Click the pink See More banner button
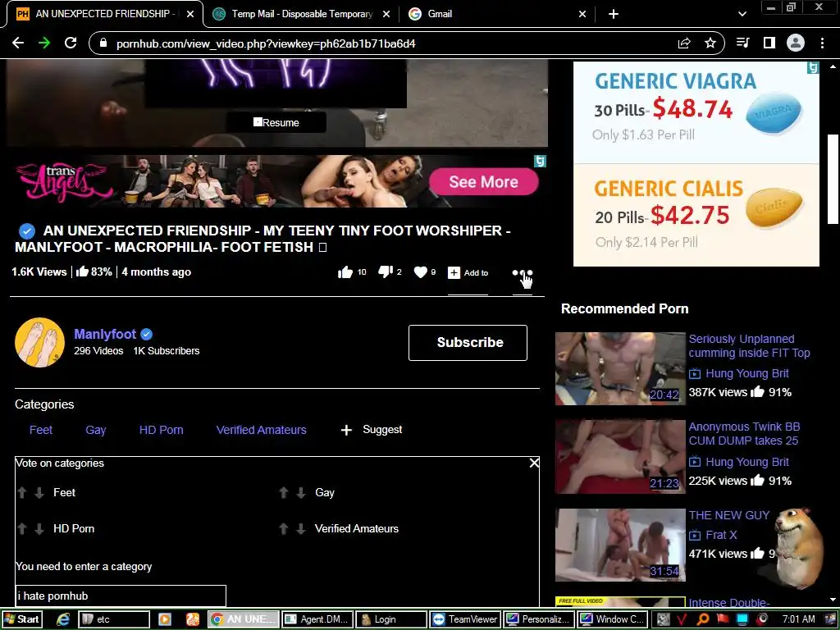 coord(483,181)
